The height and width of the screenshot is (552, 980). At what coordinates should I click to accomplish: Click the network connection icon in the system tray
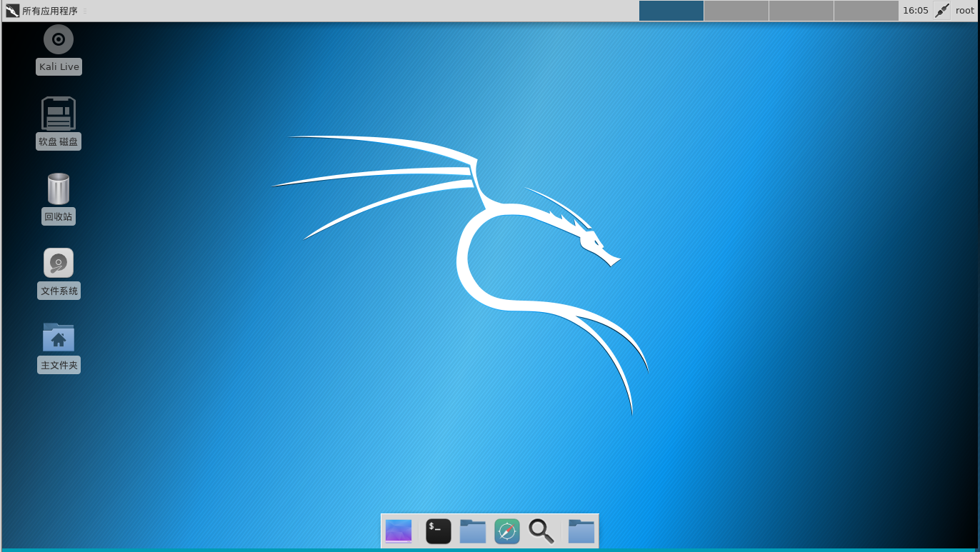941,10
